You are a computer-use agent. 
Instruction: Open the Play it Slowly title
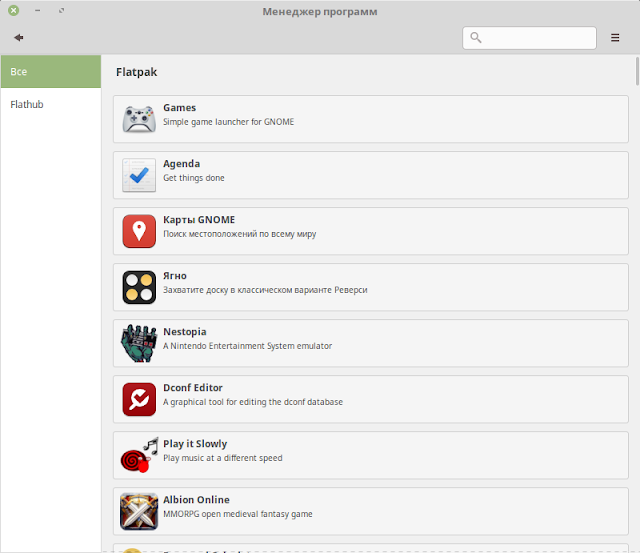(x=195, y=444)
